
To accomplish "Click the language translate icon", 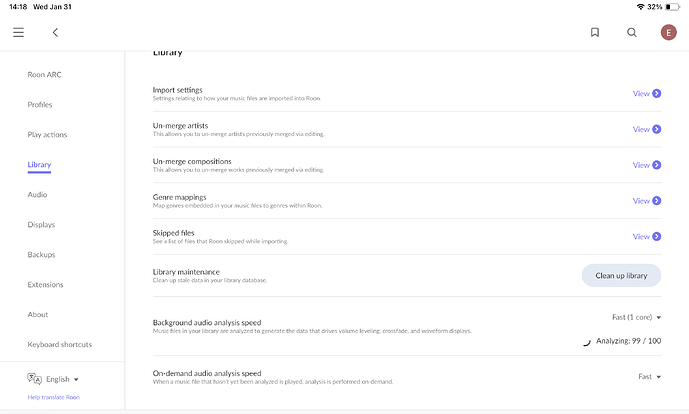I will pos(34,379).
